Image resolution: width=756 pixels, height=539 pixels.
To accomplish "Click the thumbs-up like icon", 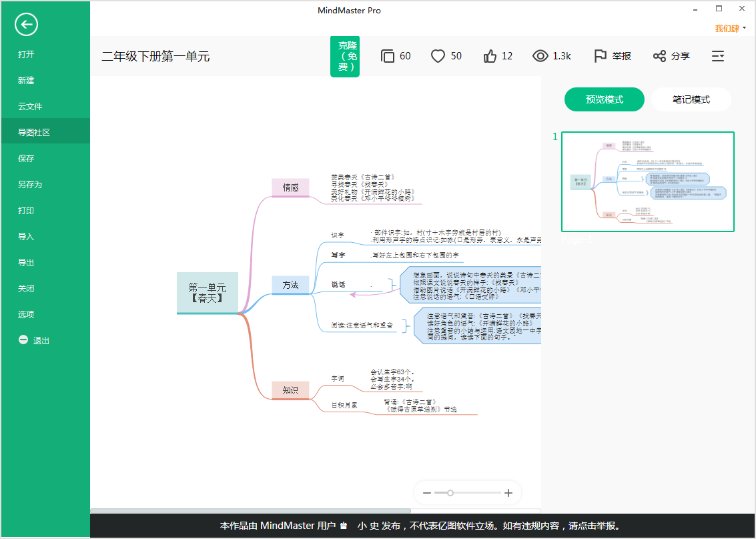I will coord(490,56).
